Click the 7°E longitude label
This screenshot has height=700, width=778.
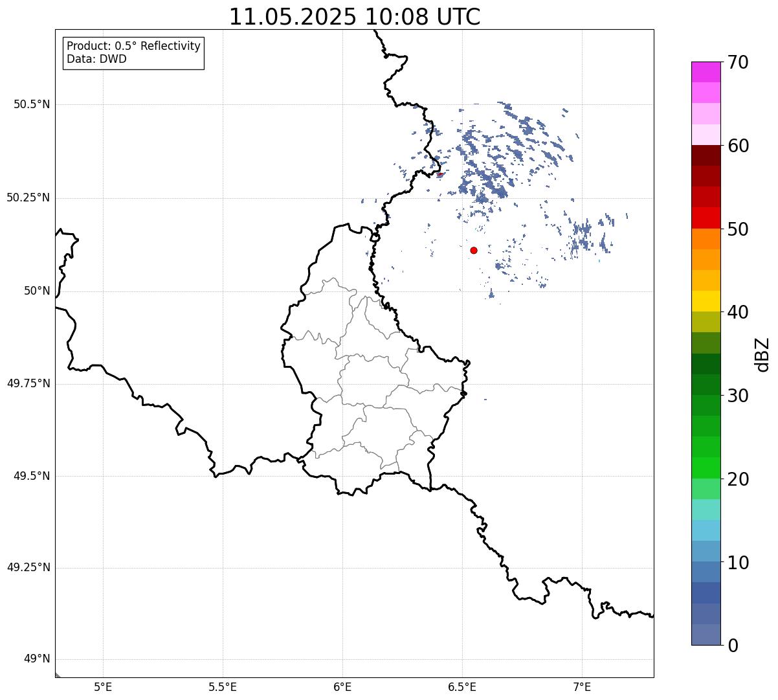[x=582, y=687]
